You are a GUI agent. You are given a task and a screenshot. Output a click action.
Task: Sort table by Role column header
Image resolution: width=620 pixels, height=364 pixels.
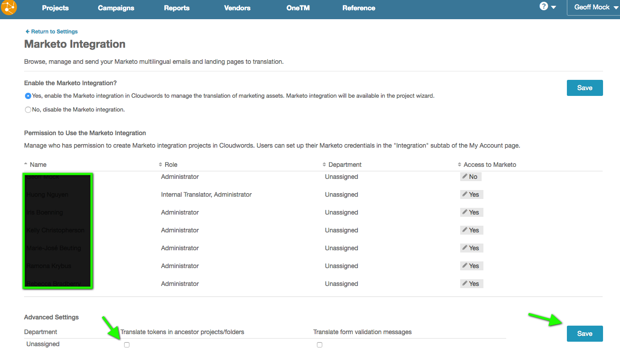pos(171,165)
